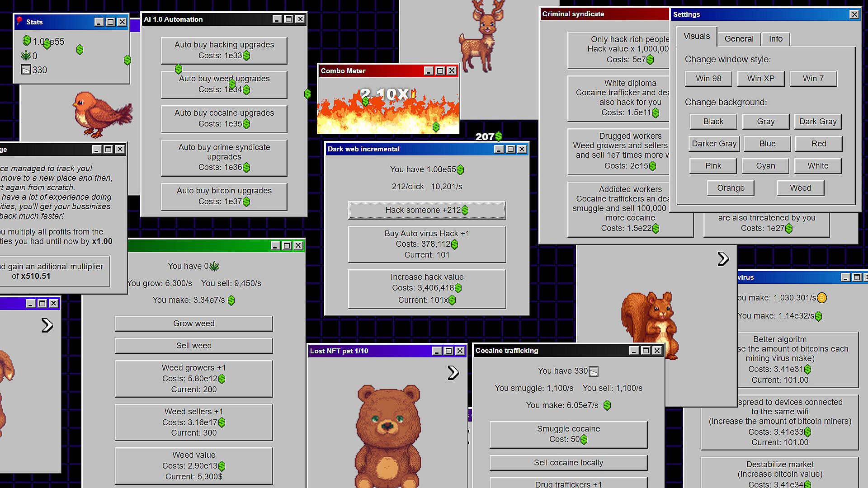Select the Win 98 window style
Viewport: 868px width, 488px height.
pyautogui.click(x=708, y=79)
